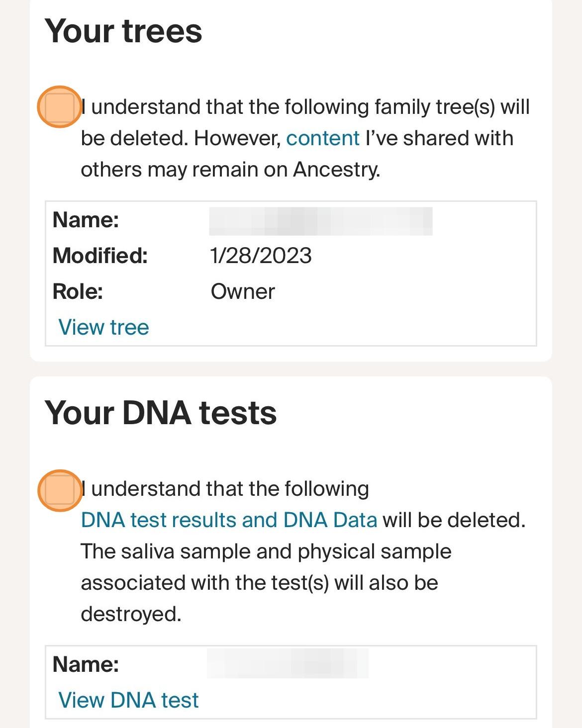Open "DNA test results and DNA Data" link
The width and height of the screenshot is (582, 728).
(x=229, y=520)
